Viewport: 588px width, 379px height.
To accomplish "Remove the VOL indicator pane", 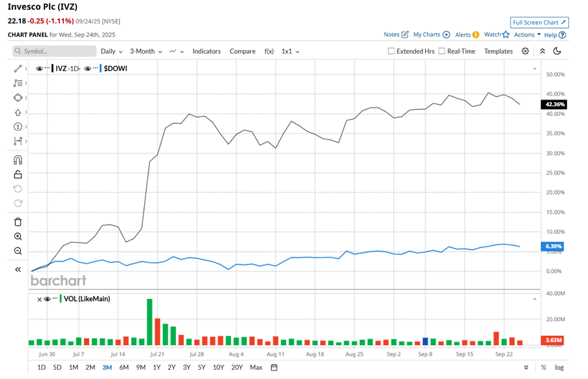I will click(x=39, y=300).
